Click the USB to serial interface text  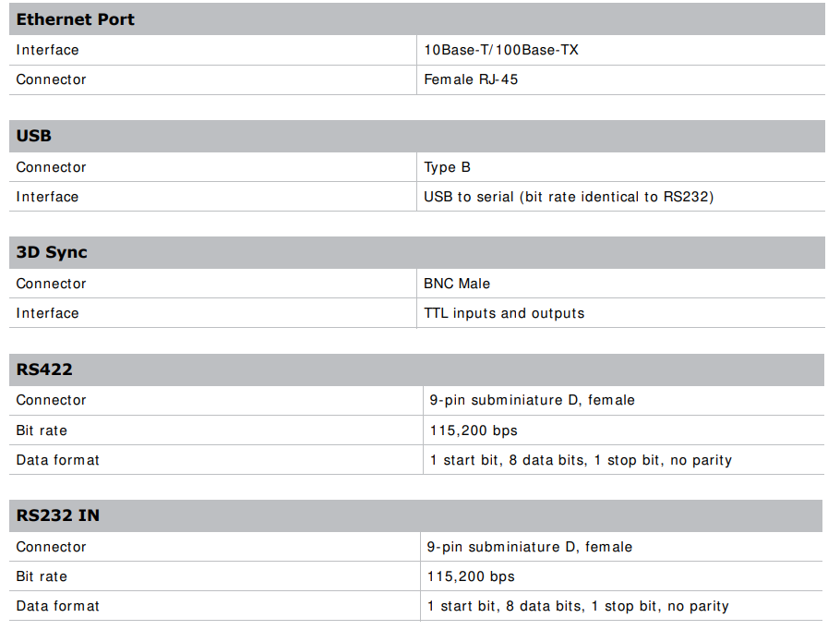point(569,197)
